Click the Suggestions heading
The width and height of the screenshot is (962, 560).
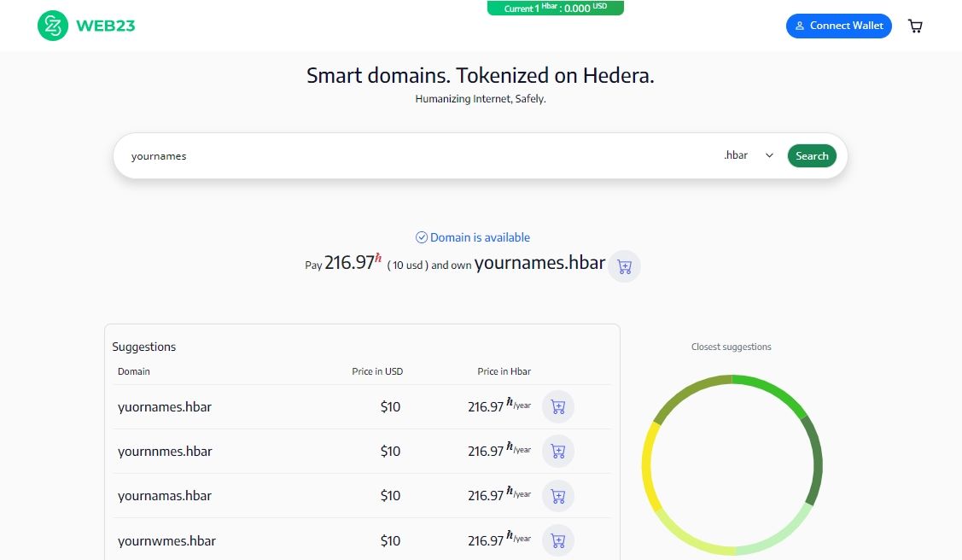[144, 347]
